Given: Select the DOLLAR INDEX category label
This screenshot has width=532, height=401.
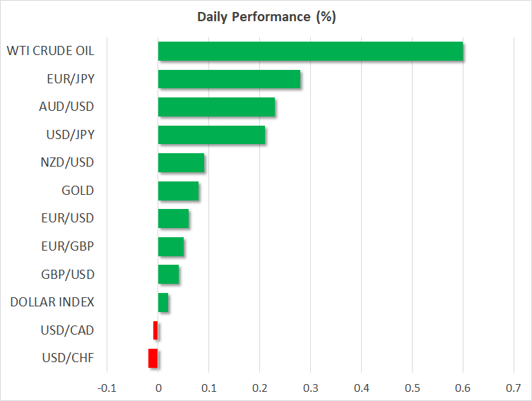Looking at the screenshot, I should tap(52, 302).
